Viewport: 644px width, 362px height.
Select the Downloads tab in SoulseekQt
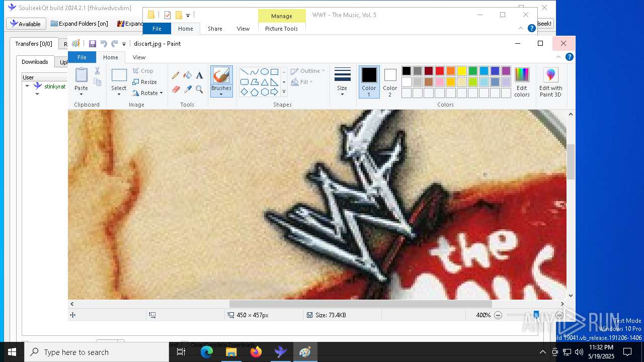click(35, 62)
